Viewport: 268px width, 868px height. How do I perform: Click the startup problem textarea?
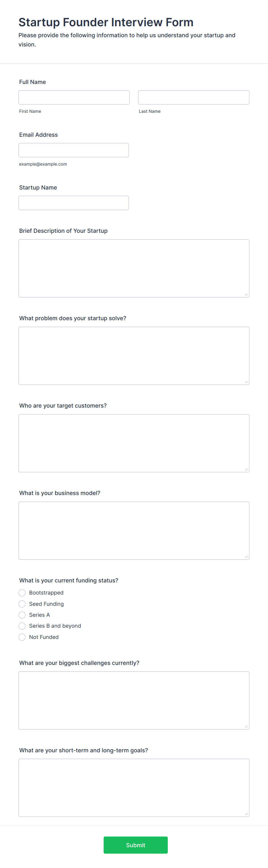pyautogui.click(x=134, y=356)
